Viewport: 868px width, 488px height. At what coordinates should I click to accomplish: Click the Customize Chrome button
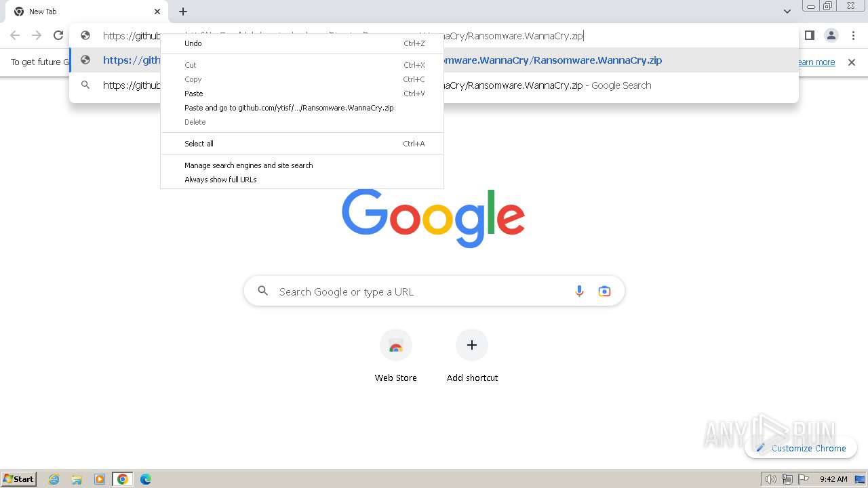click(x=801, y=448)
